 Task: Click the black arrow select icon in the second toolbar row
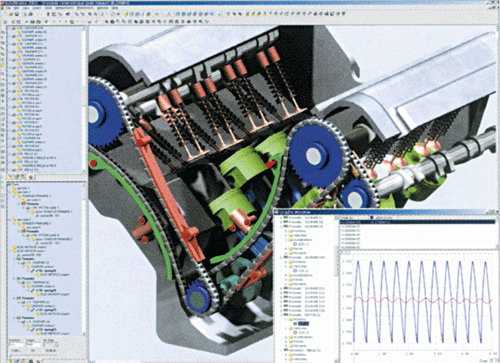tap(106, 21)
